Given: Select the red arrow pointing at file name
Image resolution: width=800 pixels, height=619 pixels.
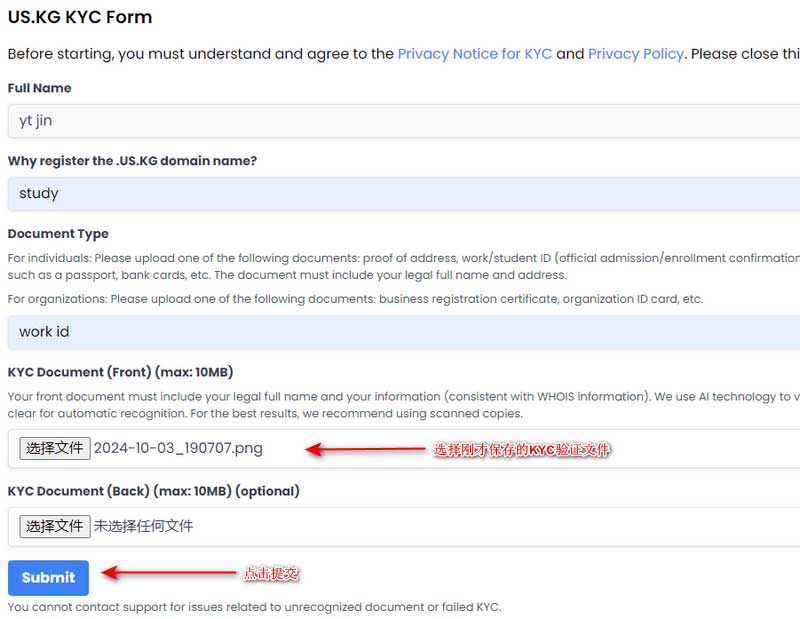Looking at the screenshot, I should tap(365, 449).
